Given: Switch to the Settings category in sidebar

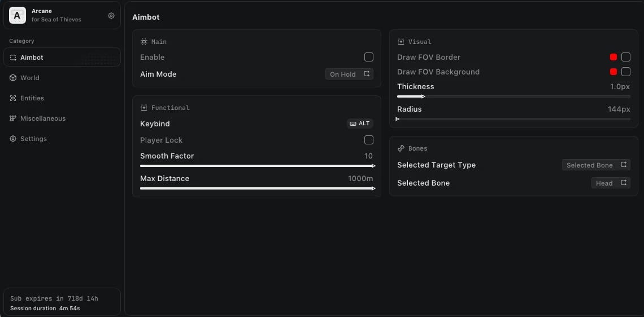Looking at the screenshot, I should coord(33,139).
